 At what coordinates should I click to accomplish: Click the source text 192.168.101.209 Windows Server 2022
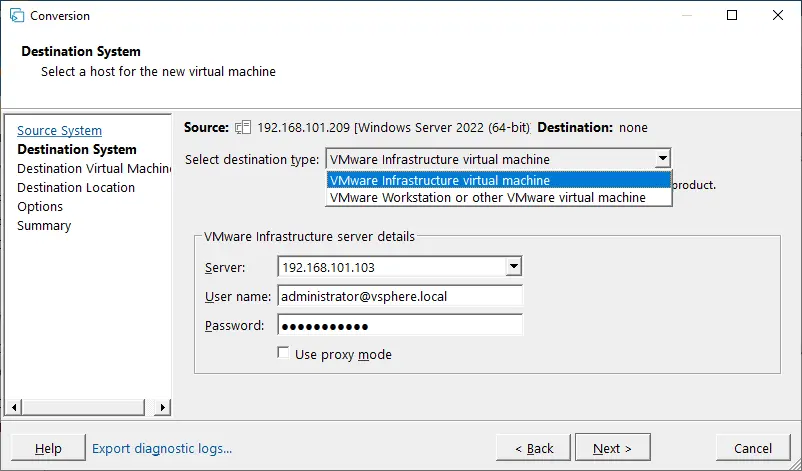point(394,127)
